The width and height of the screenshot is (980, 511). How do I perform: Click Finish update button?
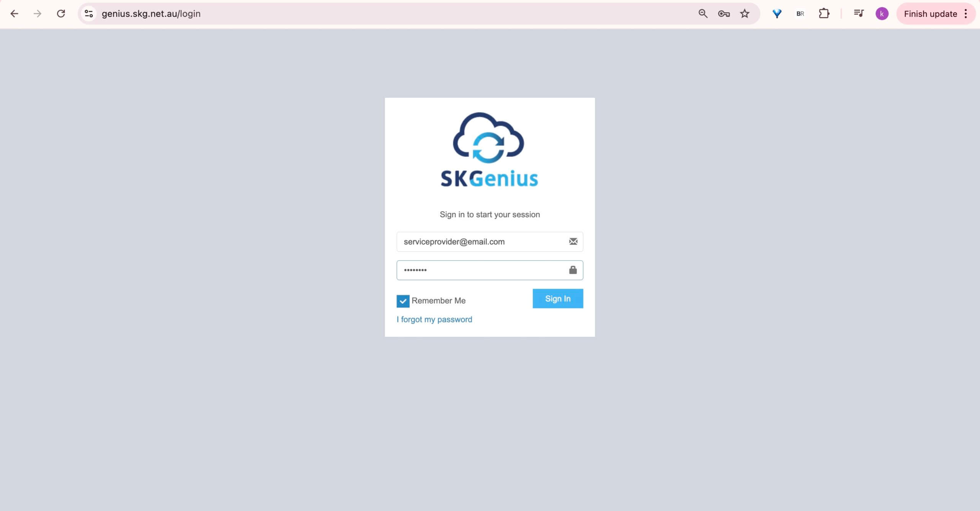point(930,14)
